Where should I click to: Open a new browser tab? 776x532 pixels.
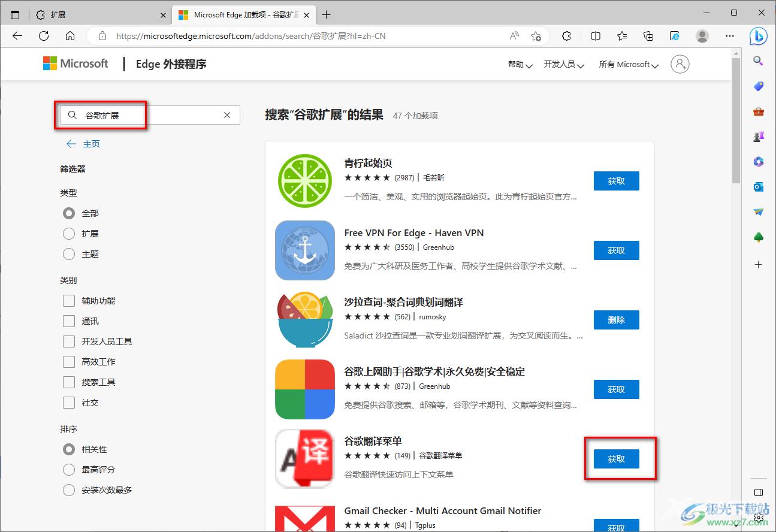(326, 14)
